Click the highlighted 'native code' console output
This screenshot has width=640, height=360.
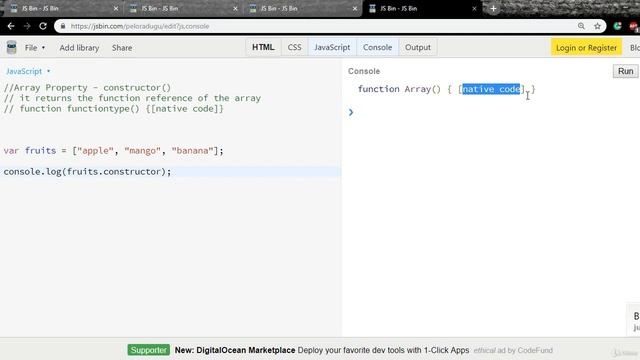[x=491, y=89]
